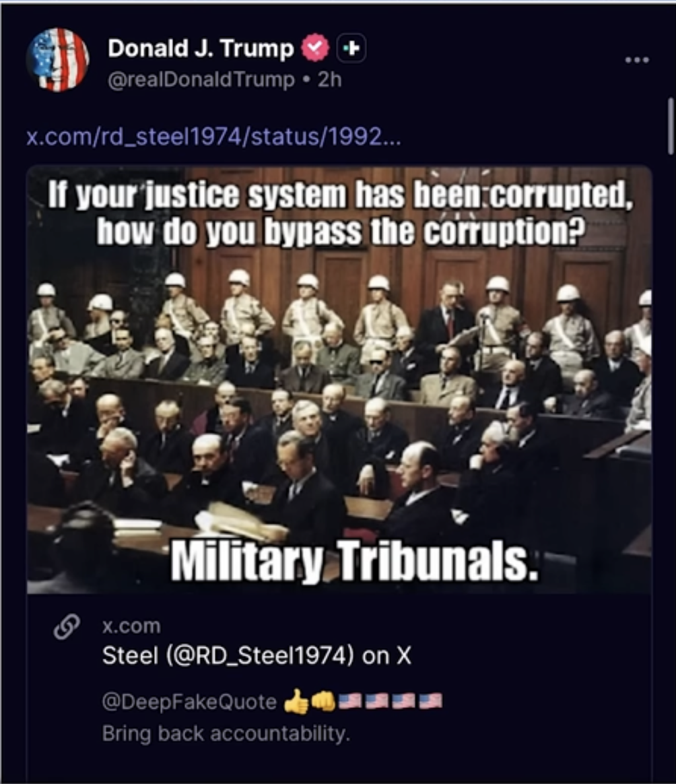Open the flag-painted profile avatar
The width and height of the screenshot is (676, 784).
(57, 60)
